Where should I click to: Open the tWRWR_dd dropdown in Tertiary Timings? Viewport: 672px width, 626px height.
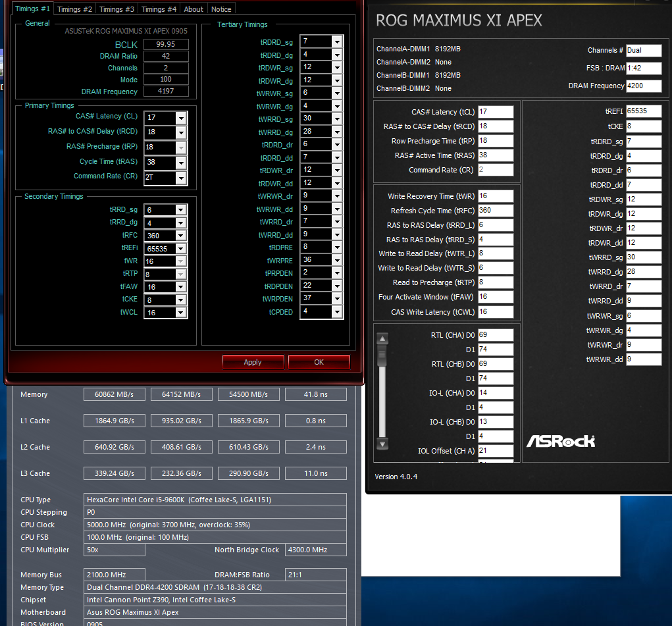337,209
